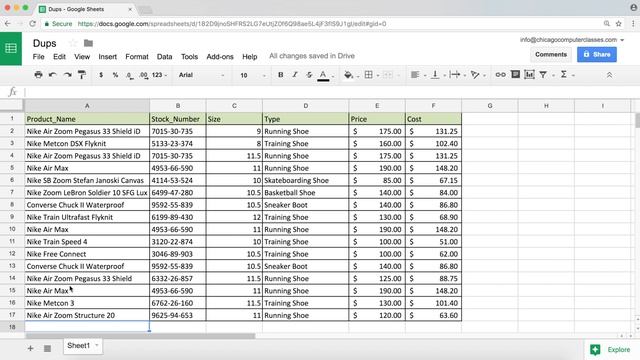Open the Data menu

(x=164, y=57)
